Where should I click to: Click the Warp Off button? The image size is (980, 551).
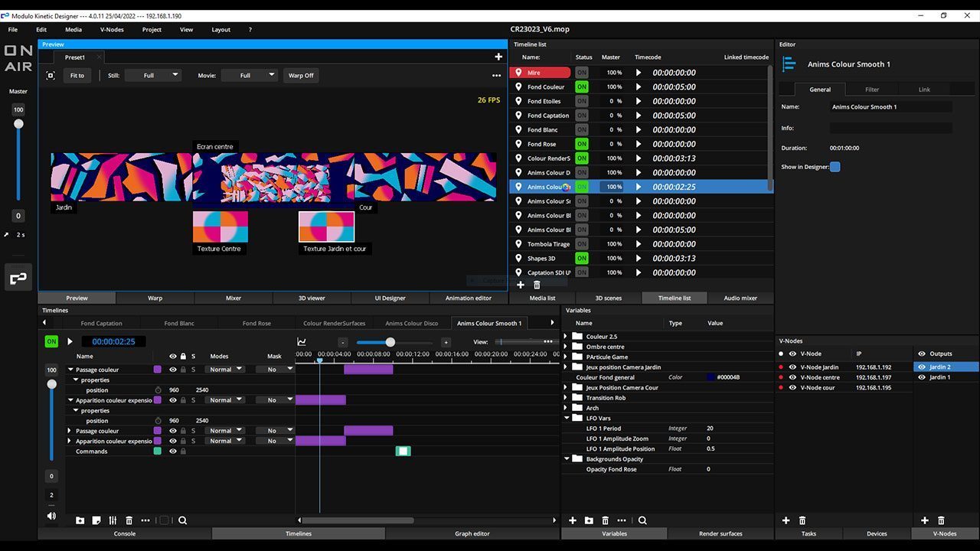(x=301, y=76)
